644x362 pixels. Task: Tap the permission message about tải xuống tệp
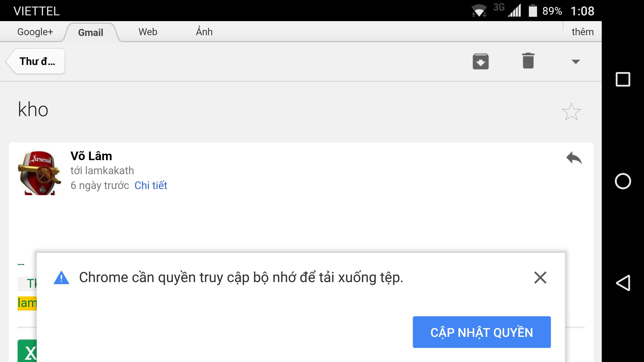241,278
